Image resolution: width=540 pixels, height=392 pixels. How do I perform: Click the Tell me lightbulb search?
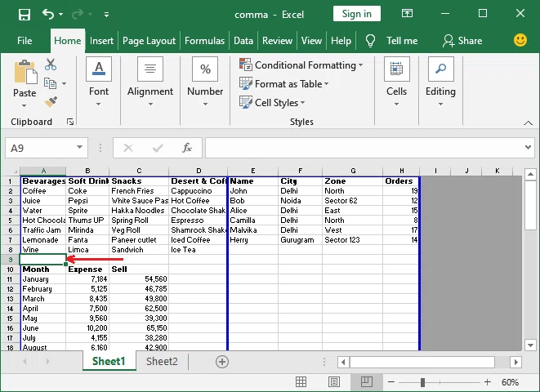tap(391, 41)
